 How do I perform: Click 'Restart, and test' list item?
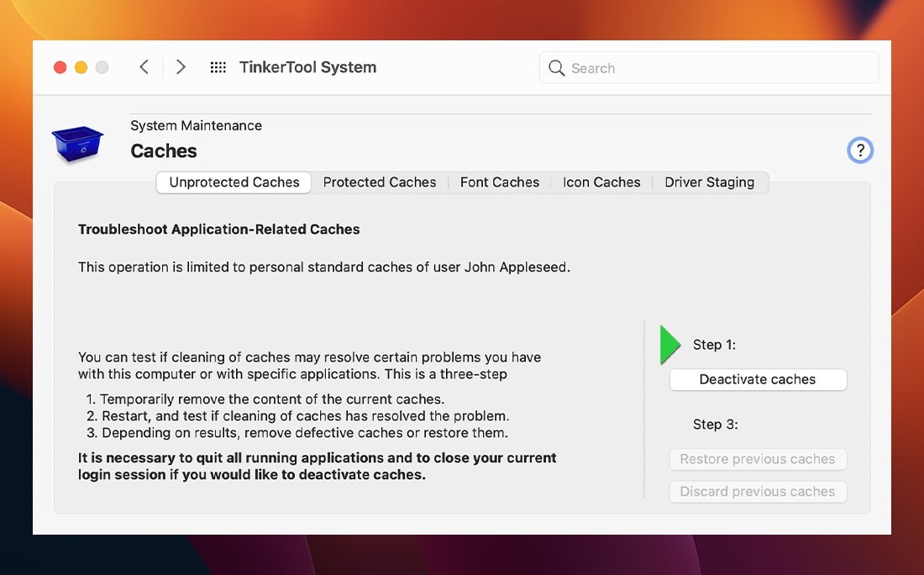[297, 416]
